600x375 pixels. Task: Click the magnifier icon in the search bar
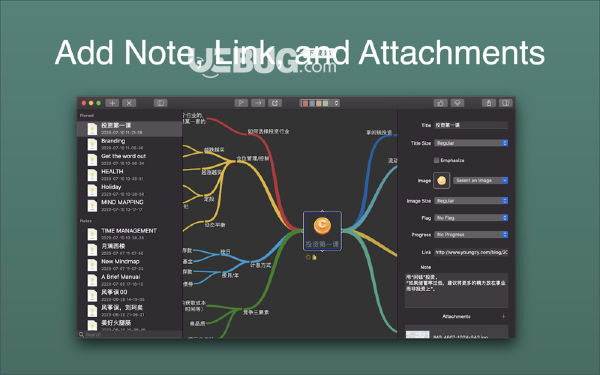pyautogui.click(x=82, y=334)
